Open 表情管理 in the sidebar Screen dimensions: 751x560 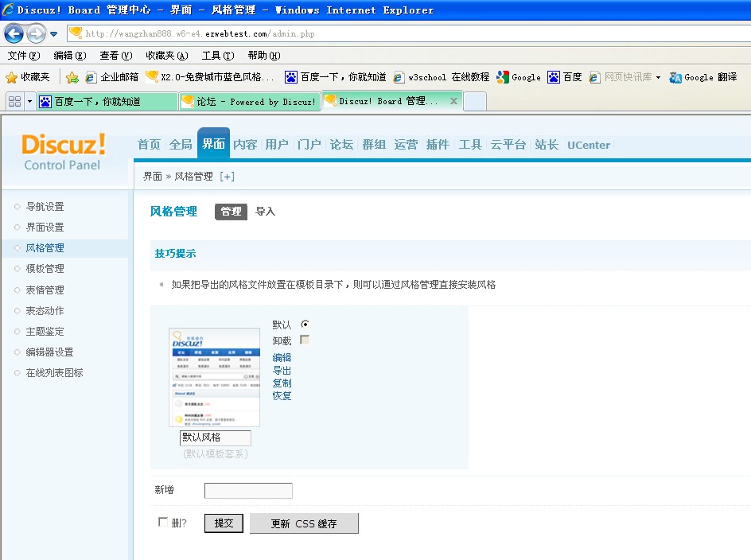[x=45, y=290]
